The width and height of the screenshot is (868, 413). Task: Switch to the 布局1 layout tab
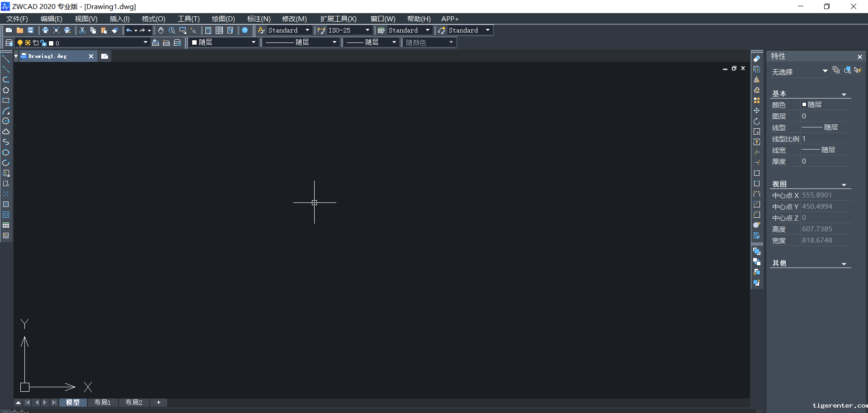[103, 402]
